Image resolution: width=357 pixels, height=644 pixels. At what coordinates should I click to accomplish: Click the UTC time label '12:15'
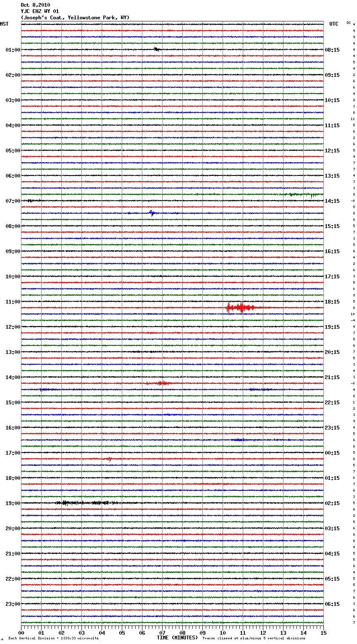click(x=332, y=151)
